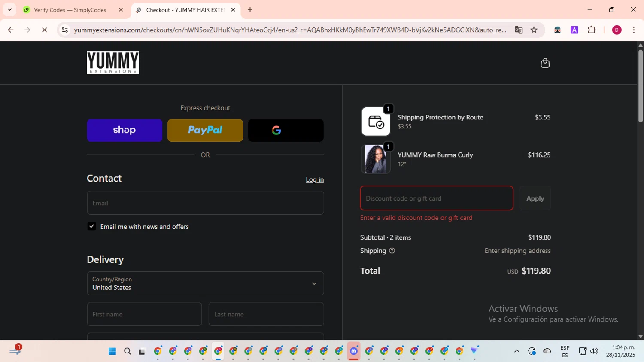
Task: Show hidden system tray icons
Action: [x=517, y=351]
